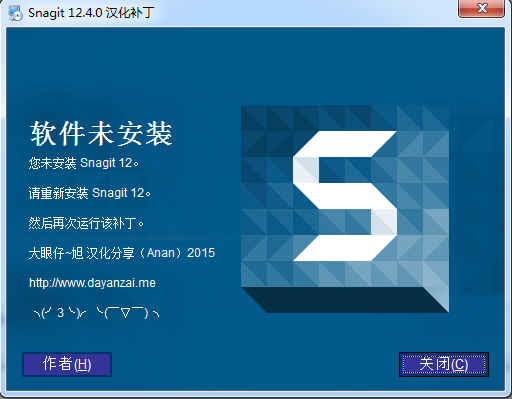Close the window via the red X

[481, 8]
